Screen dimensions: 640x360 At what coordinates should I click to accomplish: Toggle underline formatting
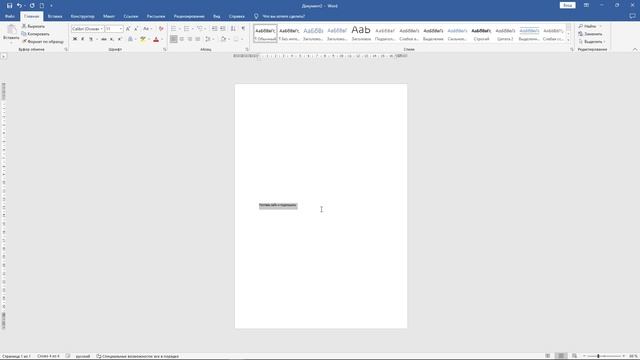pos(91,39)
